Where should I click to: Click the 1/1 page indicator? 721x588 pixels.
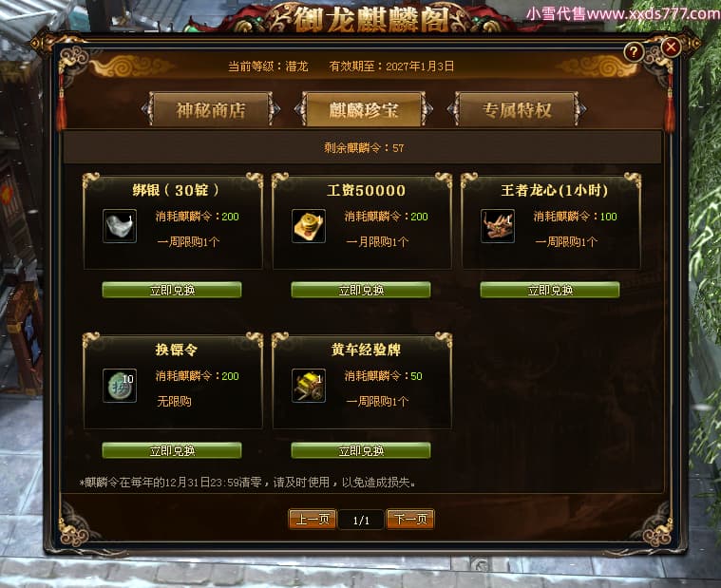click(x=361, y=520)
